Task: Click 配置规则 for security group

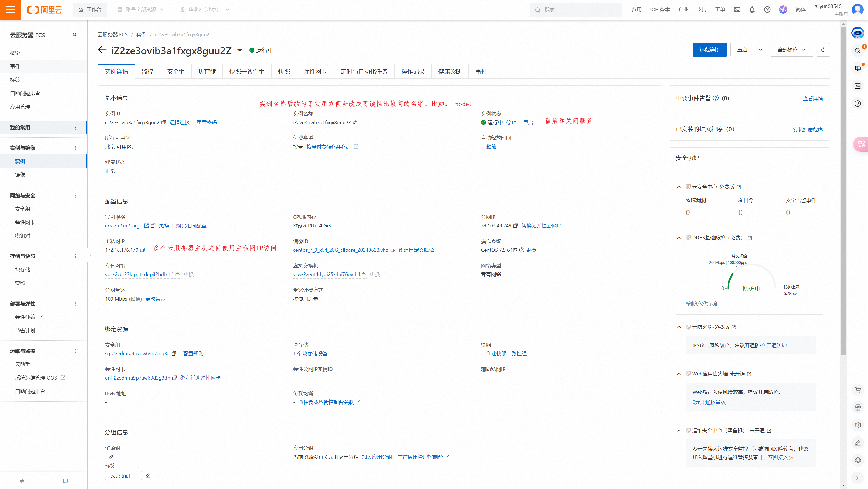Action: point(193,353)
